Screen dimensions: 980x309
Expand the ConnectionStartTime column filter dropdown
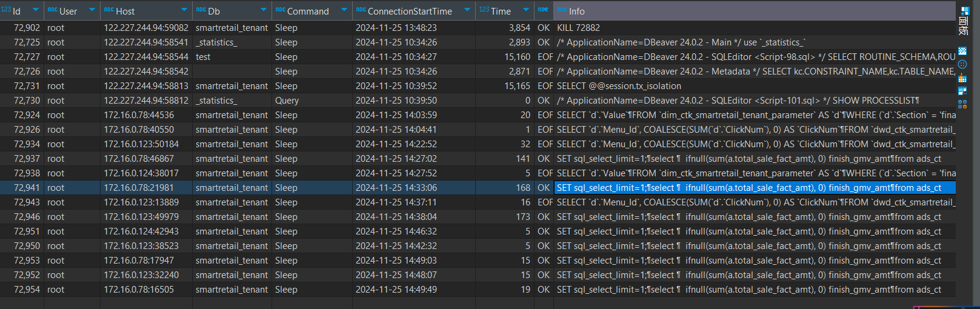point(467,10)
